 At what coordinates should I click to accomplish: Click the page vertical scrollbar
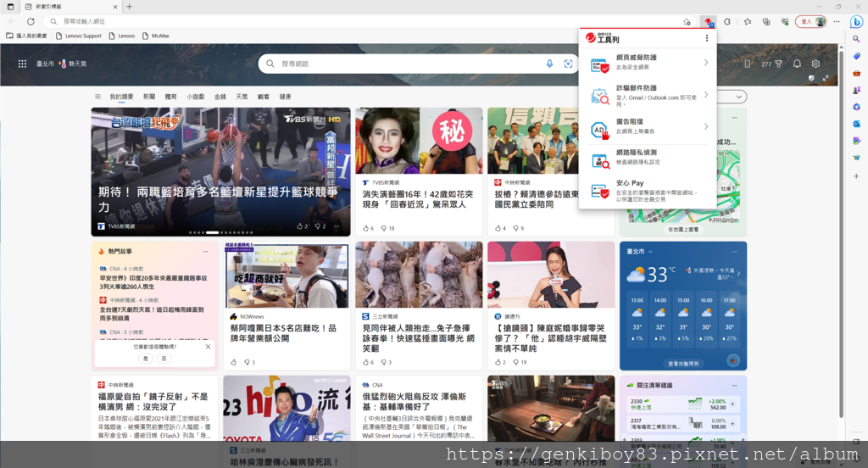tap(842, 234)
